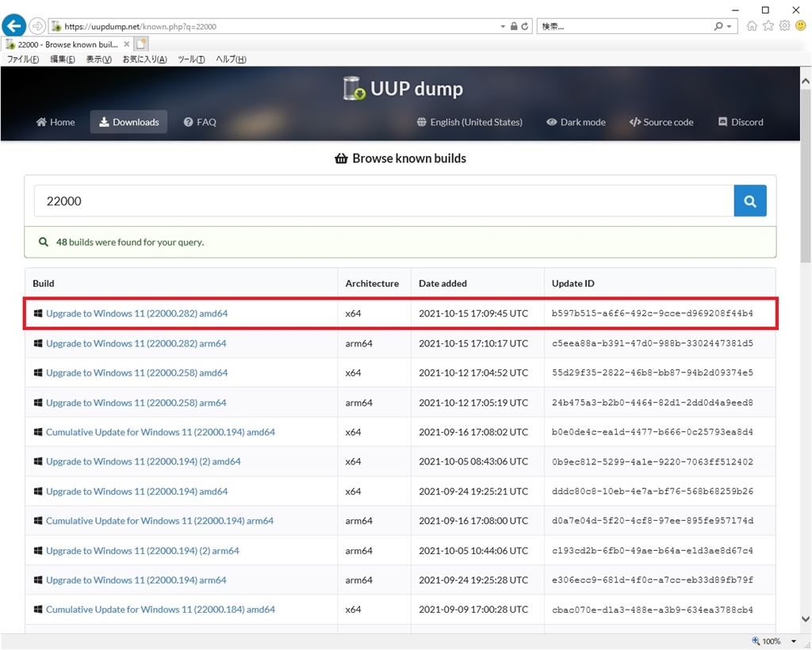
Task: Open the お気に入り(A) menu
Action: pyautogui.click(x=144, y=59)
